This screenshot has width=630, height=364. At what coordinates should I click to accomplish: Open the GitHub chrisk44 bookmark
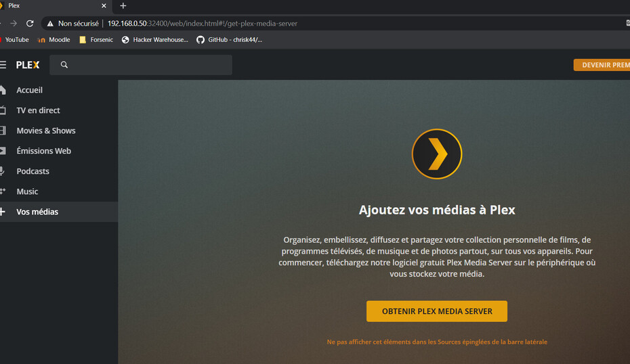point(230,40)
